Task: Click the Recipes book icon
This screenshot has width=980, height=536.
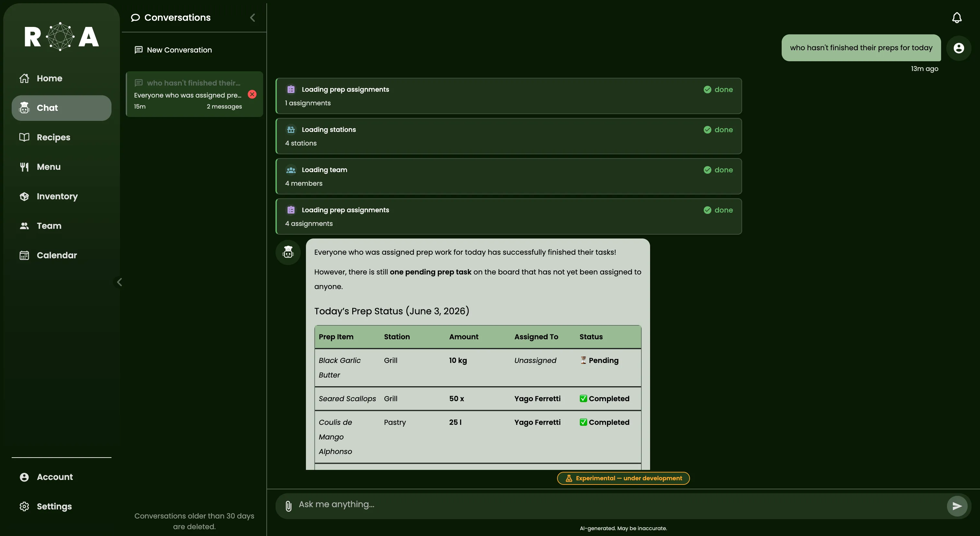Action: (24, 137)
